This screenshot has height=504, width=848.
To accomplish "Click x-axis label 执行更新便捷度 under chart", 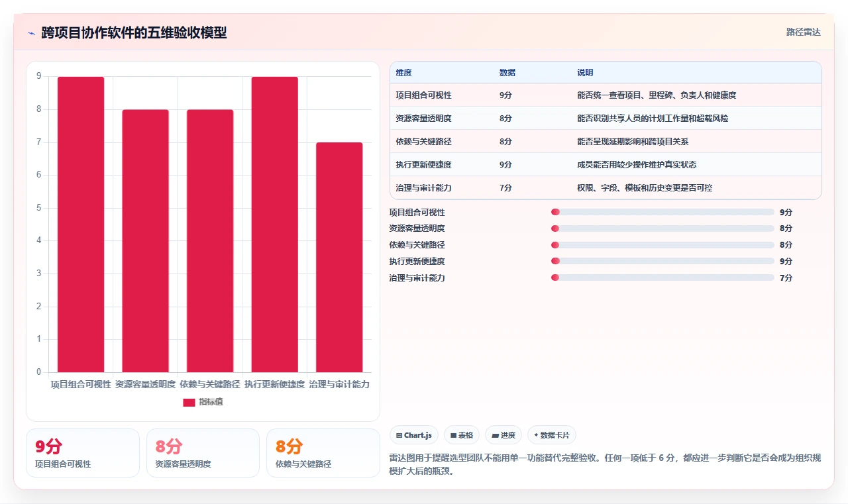I will (x=274, y=384).
